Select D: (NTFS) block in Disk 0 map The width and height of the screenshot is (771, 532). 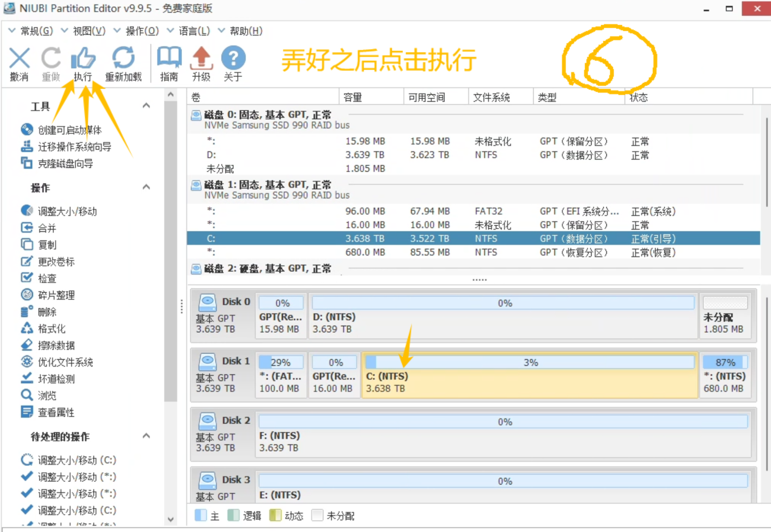tap(503, 316)
